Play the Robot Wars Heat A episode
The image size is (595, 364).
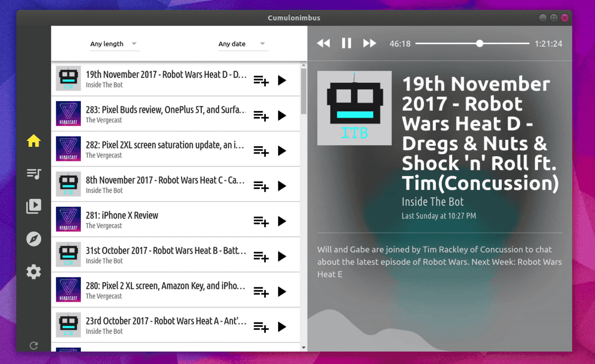282,327
